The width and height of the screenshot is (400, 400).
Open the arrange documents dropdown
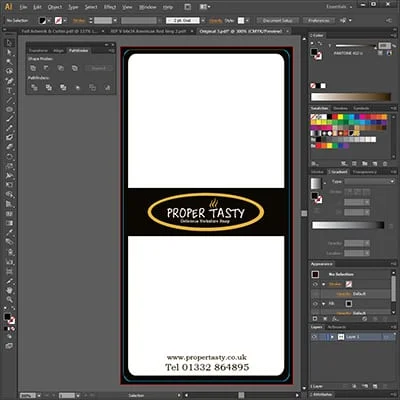pyautogui.click(x=205, y=7)
